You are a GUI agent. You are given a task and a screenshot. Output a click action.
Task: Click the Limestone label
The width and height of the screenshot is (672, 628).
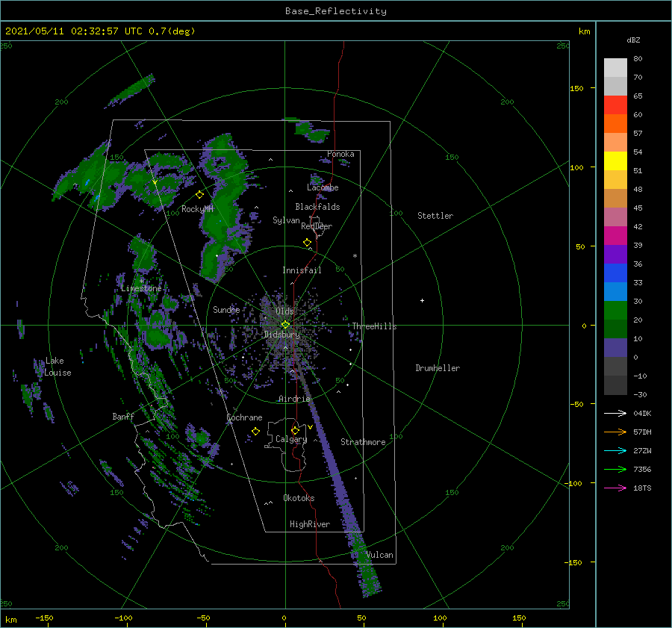(x=141, y=288)
